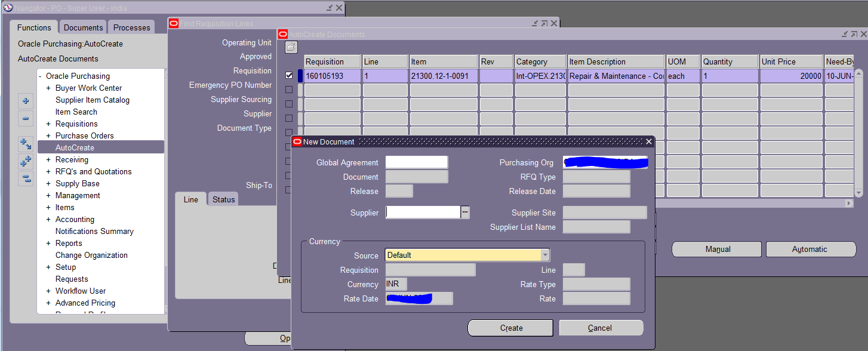This screenshot has width=868, height=351.
Task: Click the Manual button
Action: (716, 249)
